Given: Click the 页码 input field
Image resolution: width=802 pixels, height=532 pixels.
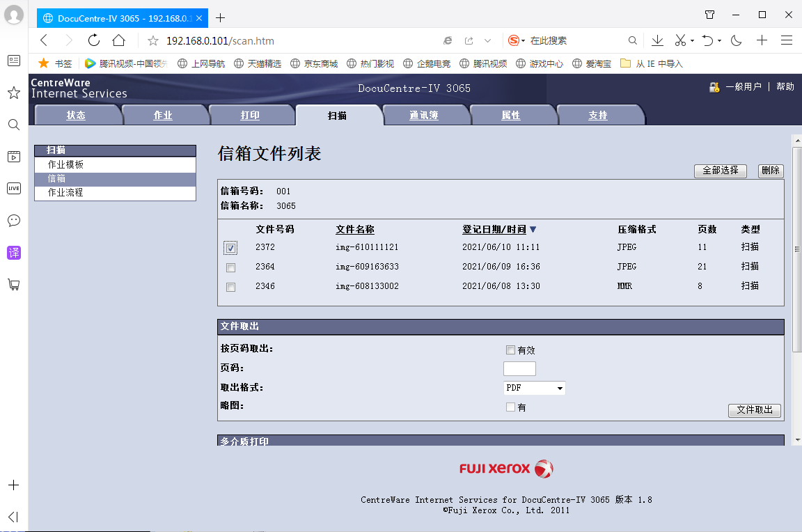Looking at the screenshot, I should (x=519, y=368).
